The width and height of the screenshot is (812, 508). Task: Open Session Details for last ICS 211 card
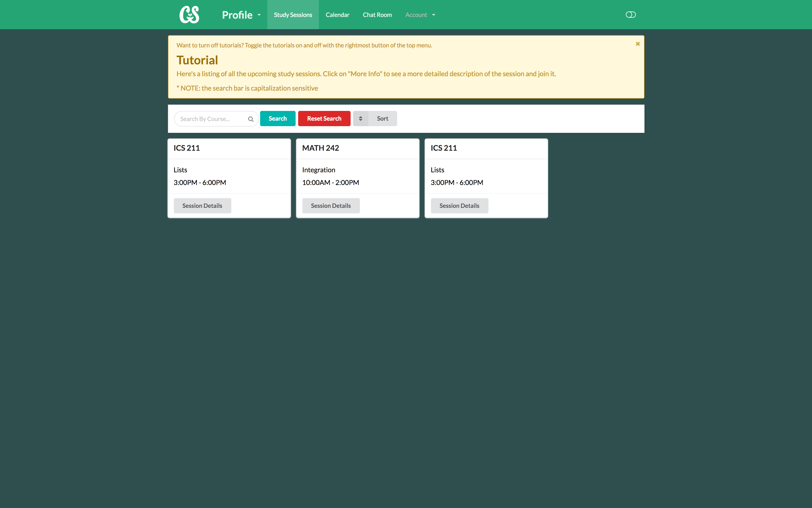(x=459, y=206)
